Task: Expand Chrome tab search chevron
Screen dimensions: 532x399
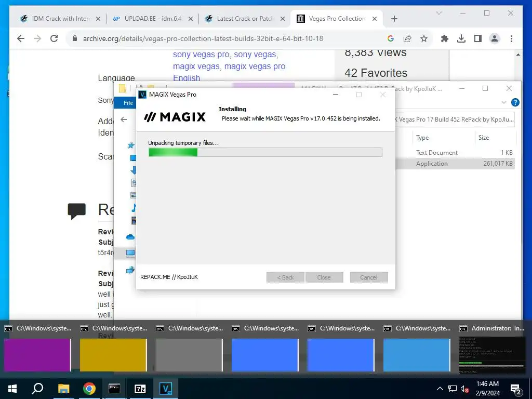Action: point(438,13)
